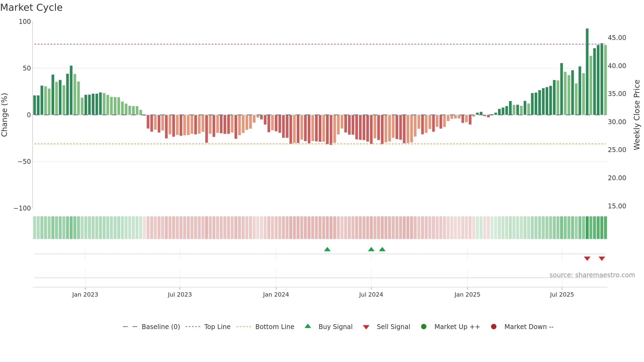
Task: Click the 20.00 price axis tick
Action: coord(617,178)
